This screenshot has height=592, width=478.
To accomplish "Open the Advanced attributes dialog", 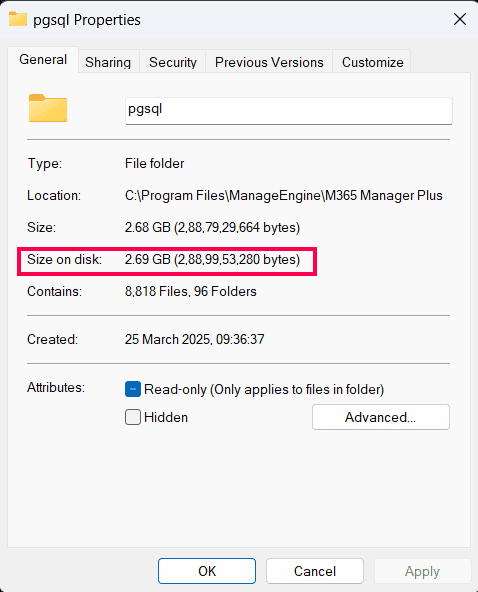I will point(381,417).
